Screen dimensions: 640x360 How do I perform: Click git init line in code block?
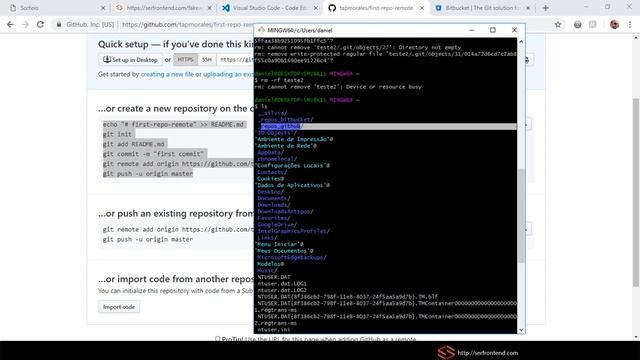pyautogui.click(x=117, y=134)
